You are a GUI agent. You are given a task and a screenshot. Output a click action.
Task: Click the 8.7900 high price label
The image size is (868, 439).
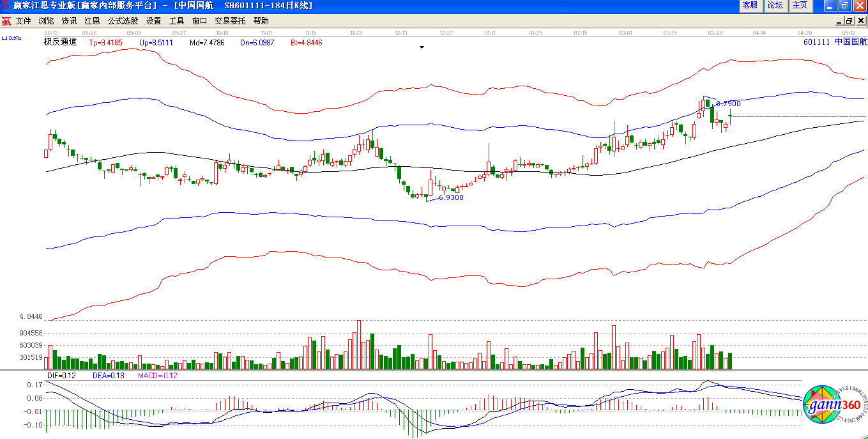click(x=728, y=104)
